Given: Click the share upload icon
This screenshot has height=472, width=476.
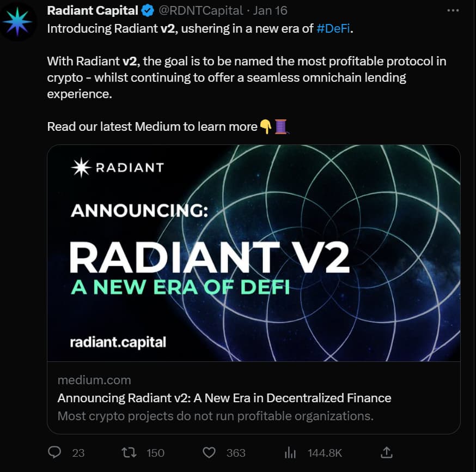Looking at the screenshot, I should [x=386, y=452].
